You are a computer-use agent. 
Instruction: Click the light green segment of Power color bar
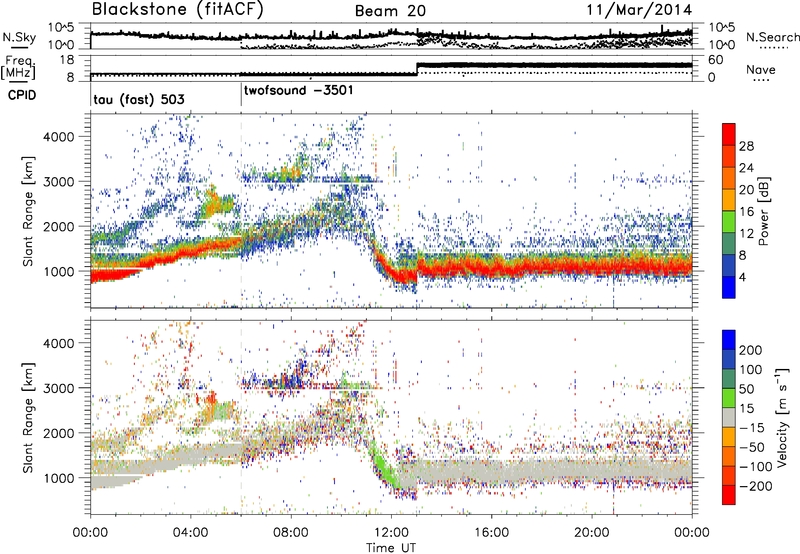tap(729, 221)
